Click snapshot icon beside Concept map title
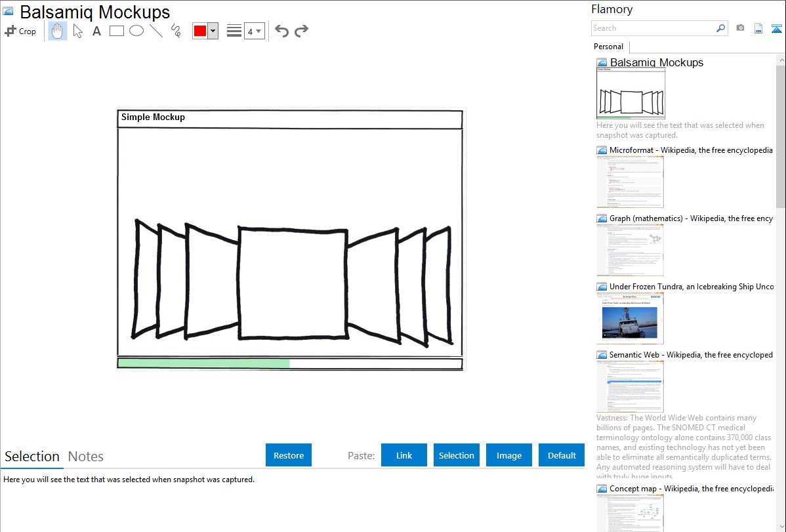786x532 pixels. (x=602, y=489)
